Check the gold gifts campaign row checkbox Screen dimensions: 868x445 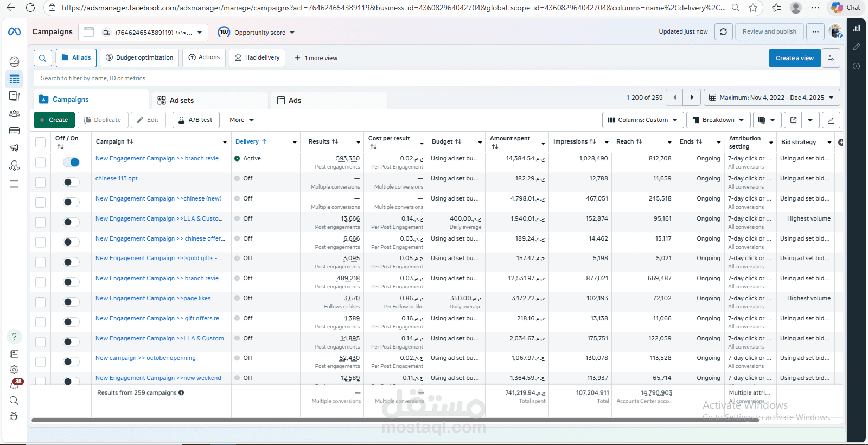click(41, 262)
